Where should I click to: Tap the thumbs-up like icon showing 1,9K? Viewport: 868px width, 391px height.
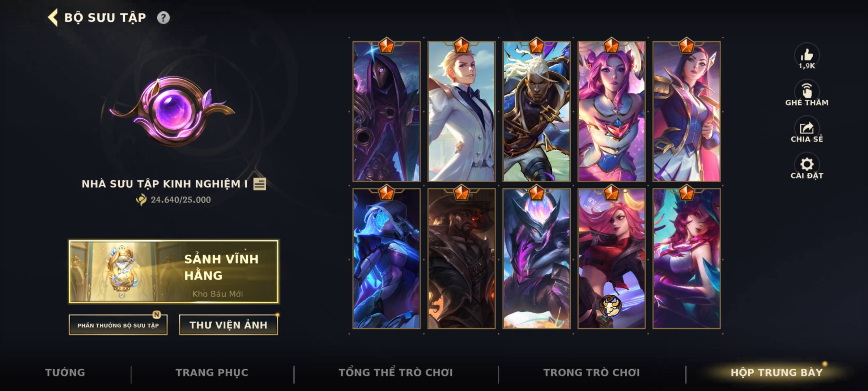(807, 55)
